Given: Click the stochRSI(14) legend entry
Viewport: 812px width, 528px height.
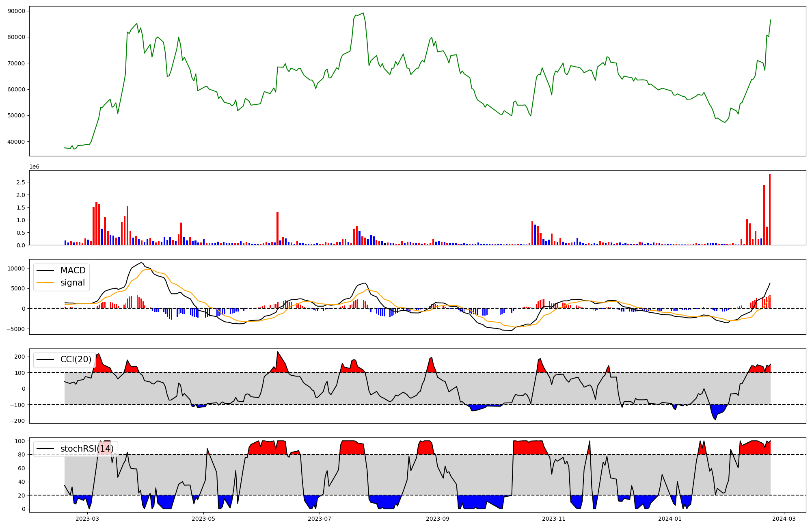Looking at the screenshot, I should click(x=87, y=449).
